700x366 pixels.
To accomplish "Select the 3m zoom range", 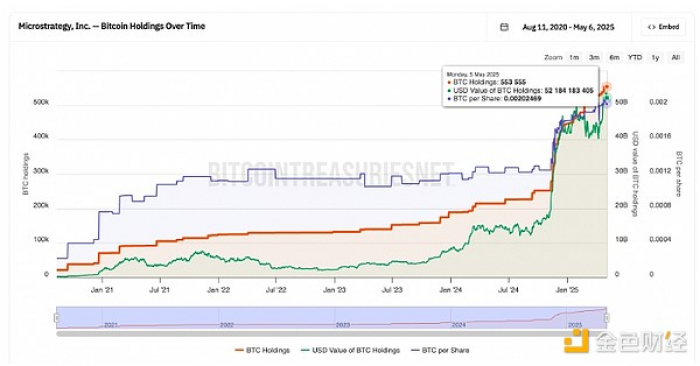I will (594, 58).
